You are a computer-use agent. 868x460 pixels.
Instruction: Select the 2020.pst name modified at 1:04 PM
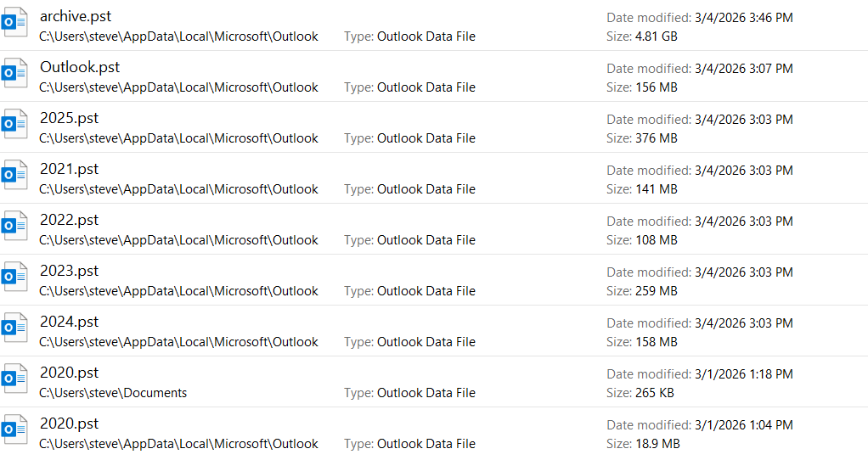coord(69,423)
